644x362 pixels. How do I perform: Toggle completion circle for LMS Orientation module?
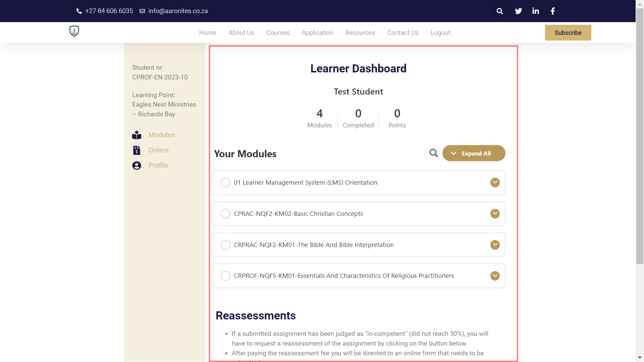225,183
